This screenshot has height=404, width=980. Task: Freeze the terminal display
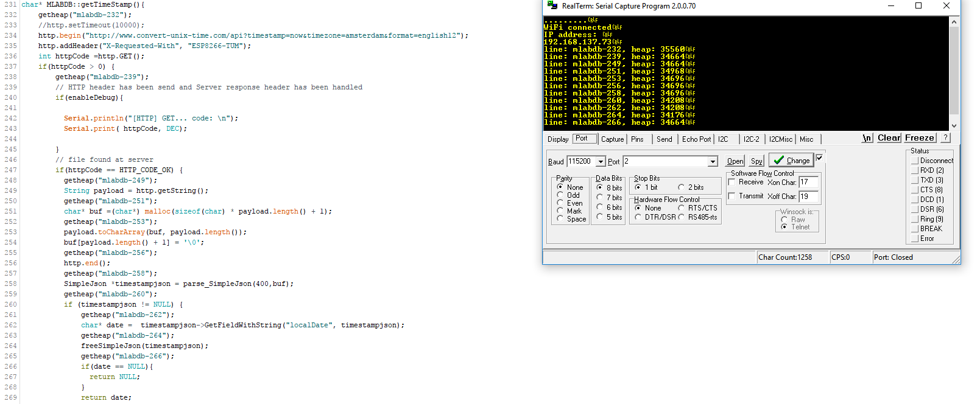(919, 138)
